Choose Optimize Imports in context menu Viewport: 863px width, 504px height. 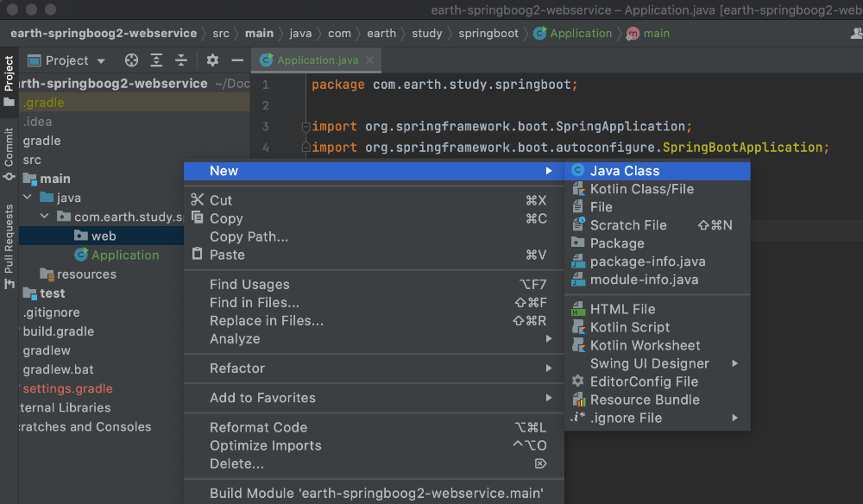point(374,445)
